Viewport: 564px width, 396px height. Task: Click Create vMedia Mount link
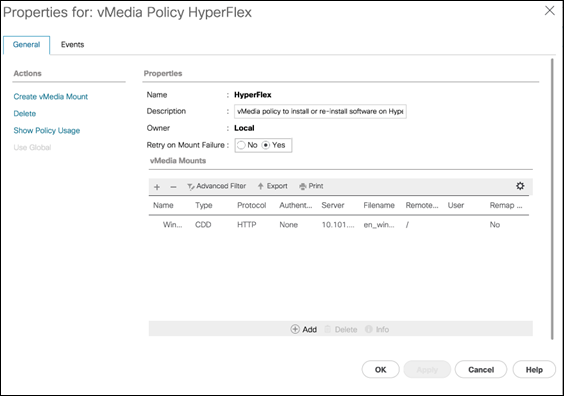[x=51, y=96]
